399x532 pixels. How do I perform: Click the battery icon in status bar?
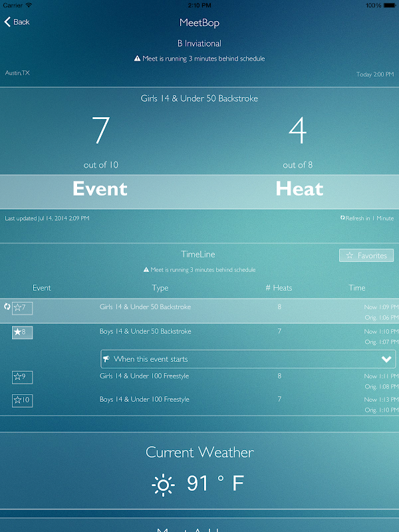tap(390, 5)
